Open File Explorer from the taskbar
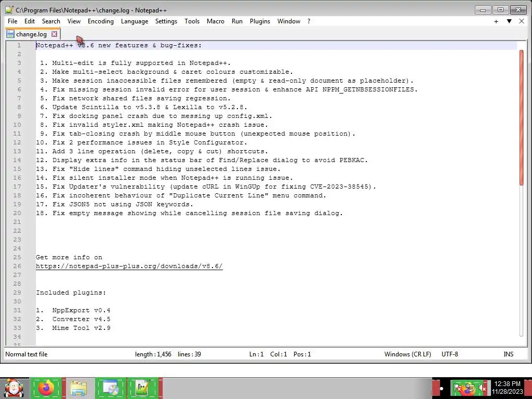Viewport: 532px width, 399px height. coord(79,388)
